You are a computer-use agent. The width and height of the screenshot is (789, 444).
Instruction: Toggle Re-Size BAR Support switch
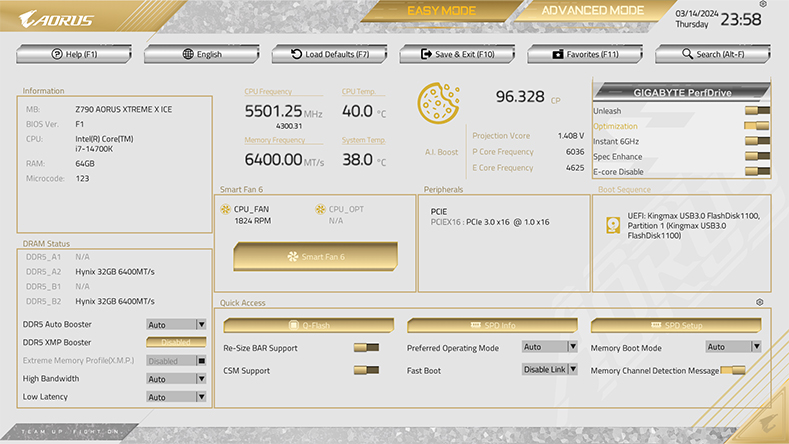click(366, 347)
